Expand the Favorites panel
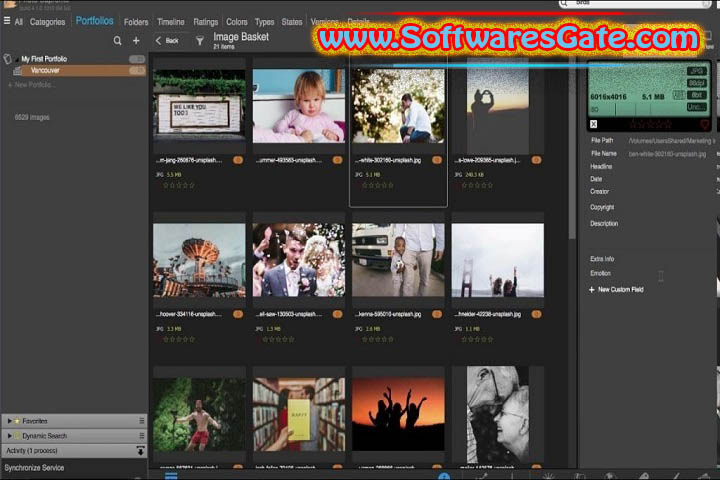This screenshot has height=480, width=720. tap(9, 421)
